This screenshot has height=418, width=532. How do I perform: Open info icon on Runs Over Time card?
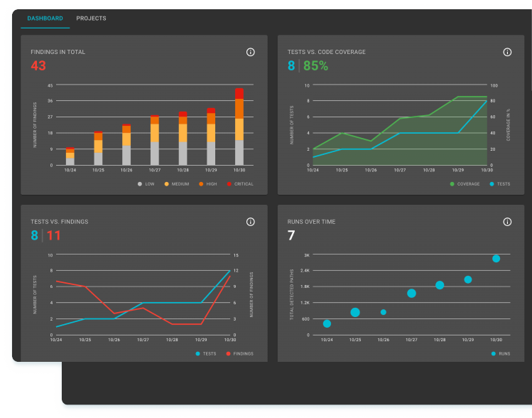[x=507, y=222]
